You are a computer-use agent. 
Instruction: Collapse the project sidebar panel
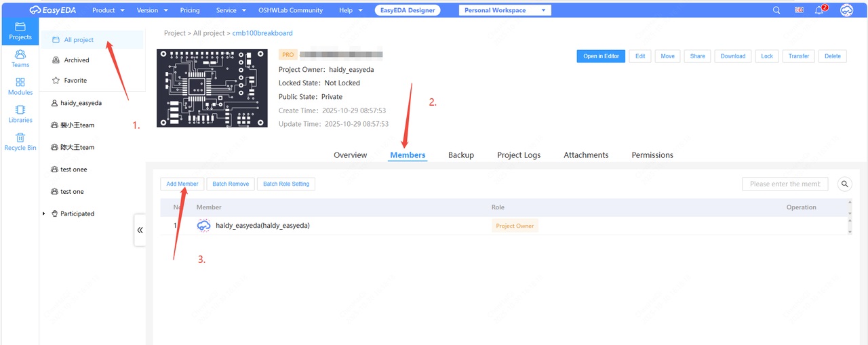140,230
